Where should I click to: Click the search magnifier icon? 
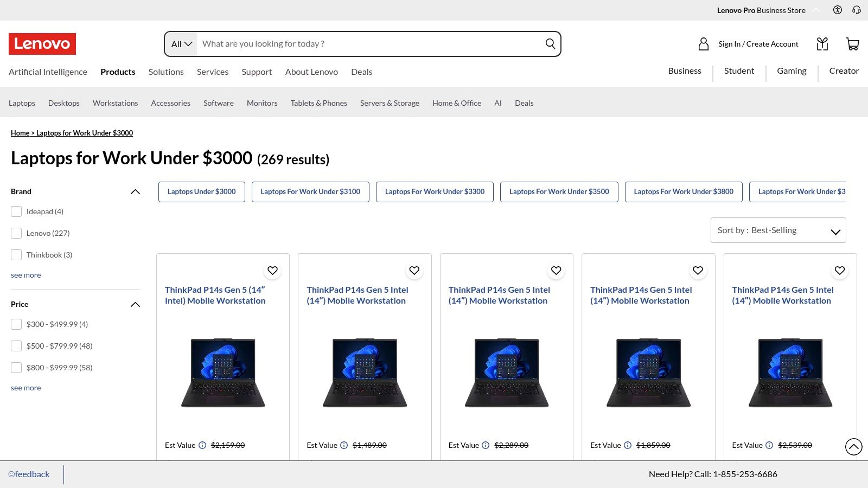pyautogui.click(x=550, y=44)
